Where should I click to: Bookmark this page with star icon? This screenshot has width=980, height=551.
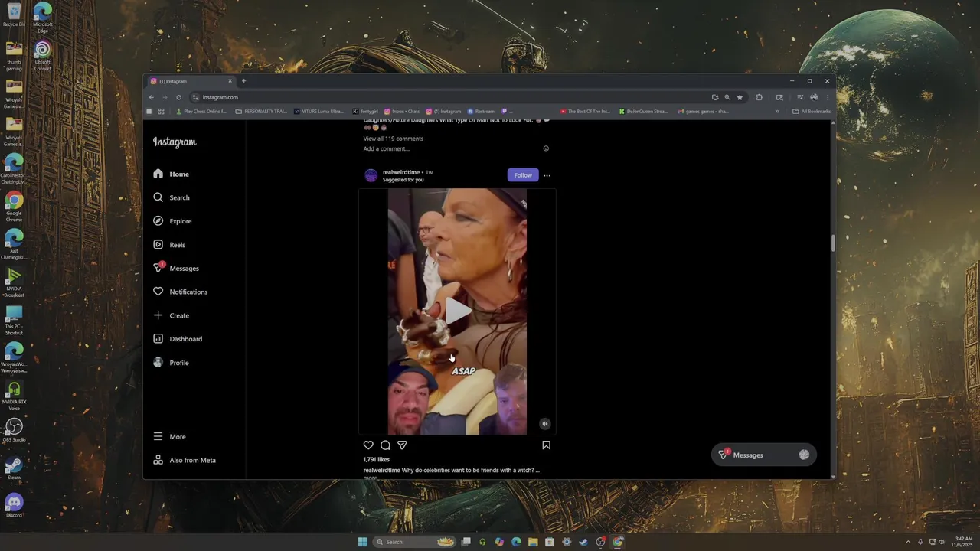point(740,97)
